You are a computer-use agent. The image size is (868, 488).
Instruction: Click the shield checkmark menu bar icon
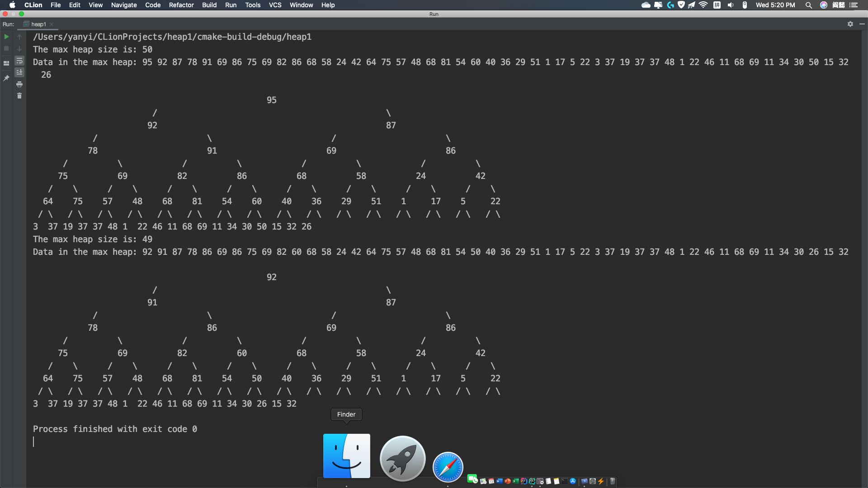click(681, 5)
